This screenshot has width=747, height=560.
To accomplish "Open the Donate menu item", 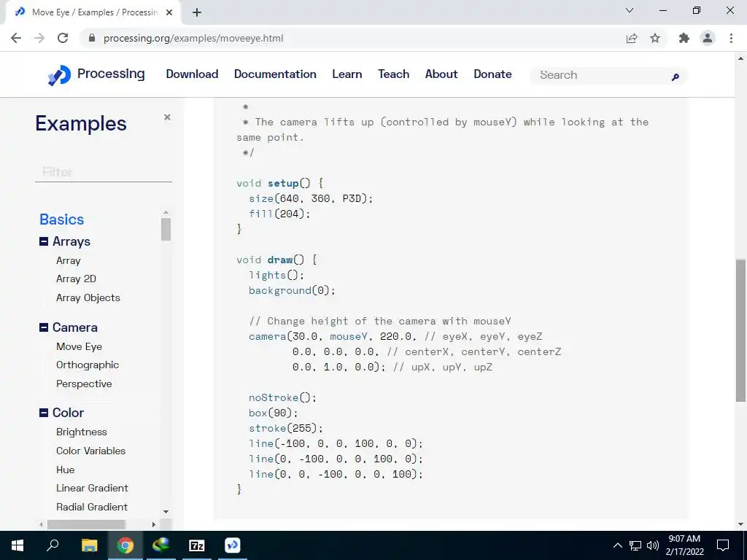I will [492, 74].
